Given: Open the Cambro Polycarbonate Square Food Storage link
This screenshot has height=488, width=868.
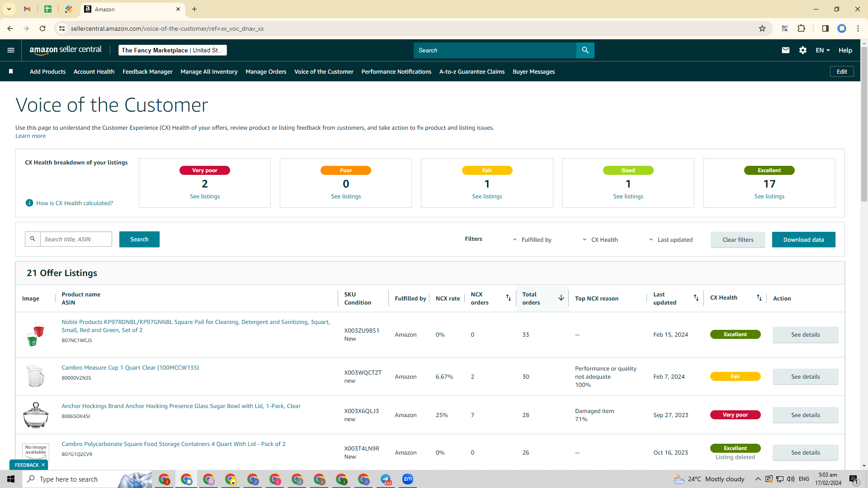Looking at the screenshot, I should click(174, 444).
